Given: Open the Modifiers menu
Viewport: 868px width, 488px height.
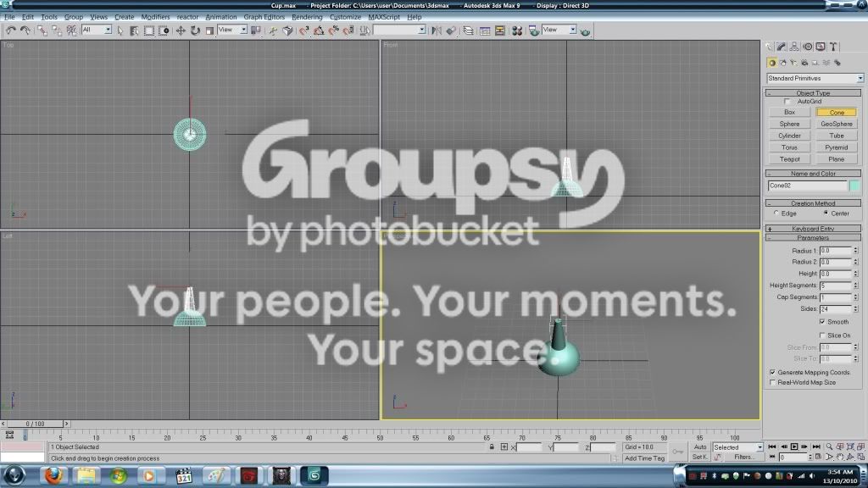Looking at the screenshot, I should tap(156, 17).
